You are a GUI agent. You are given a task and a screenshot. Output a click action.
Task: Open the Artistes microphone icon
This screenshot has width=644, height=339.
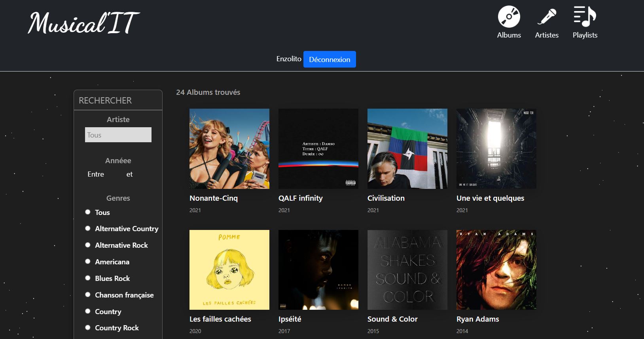tap(547, 17)
